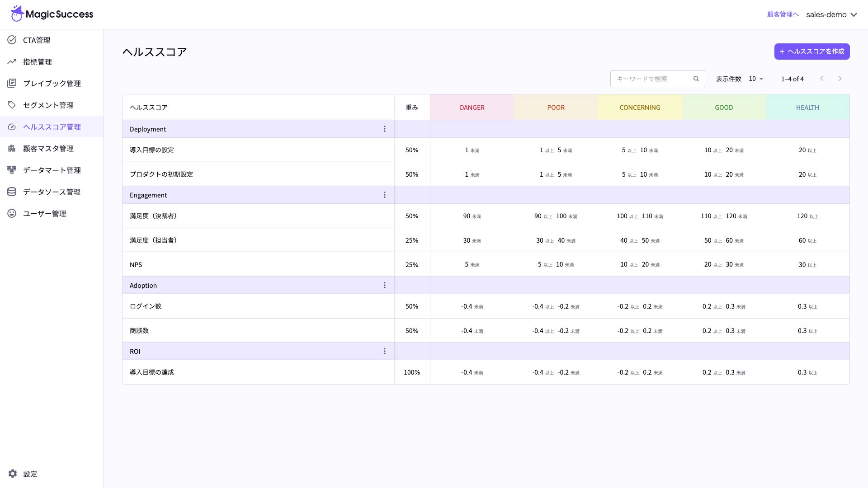The width and height of the screenshot is (868, 488).
Task: Click the 設定 gear icon
Action: coord(13,474)
